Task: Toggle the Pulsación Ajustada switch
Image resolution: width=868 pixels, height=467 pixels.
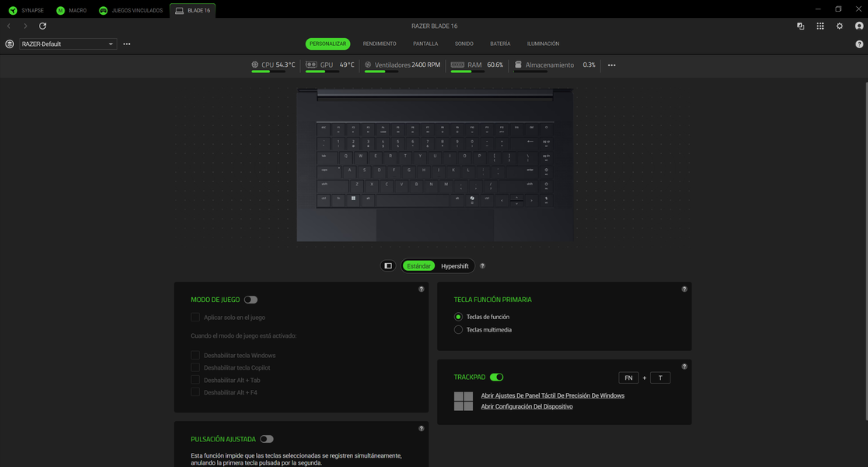Action: click(x=267, y=439)
